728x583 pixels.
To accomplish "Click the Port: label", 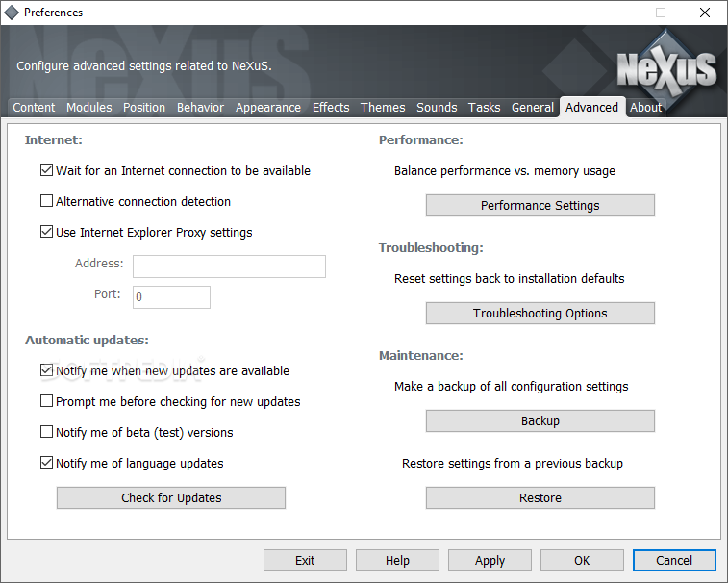I will [x=108, y=293].
